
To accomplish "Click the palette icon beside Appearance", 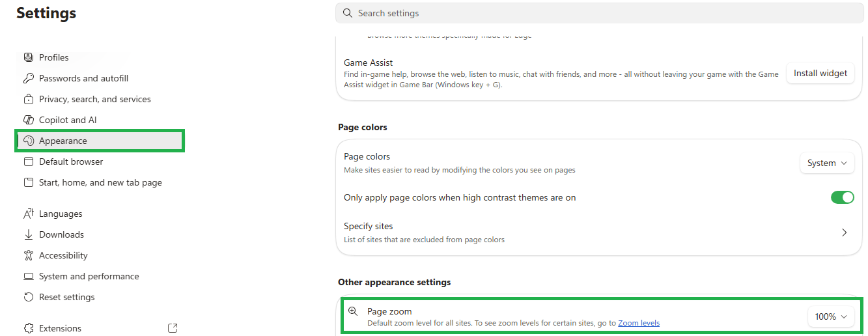I will (28, 141).
